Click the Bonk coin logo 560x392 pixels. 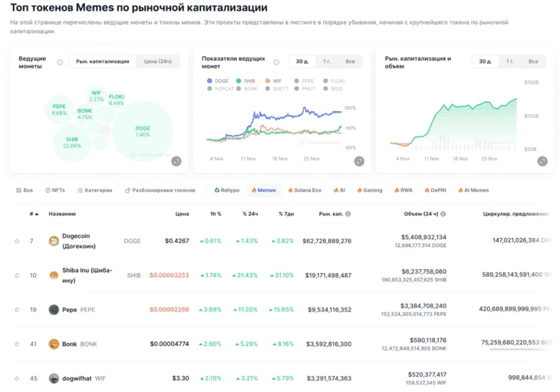54,344
